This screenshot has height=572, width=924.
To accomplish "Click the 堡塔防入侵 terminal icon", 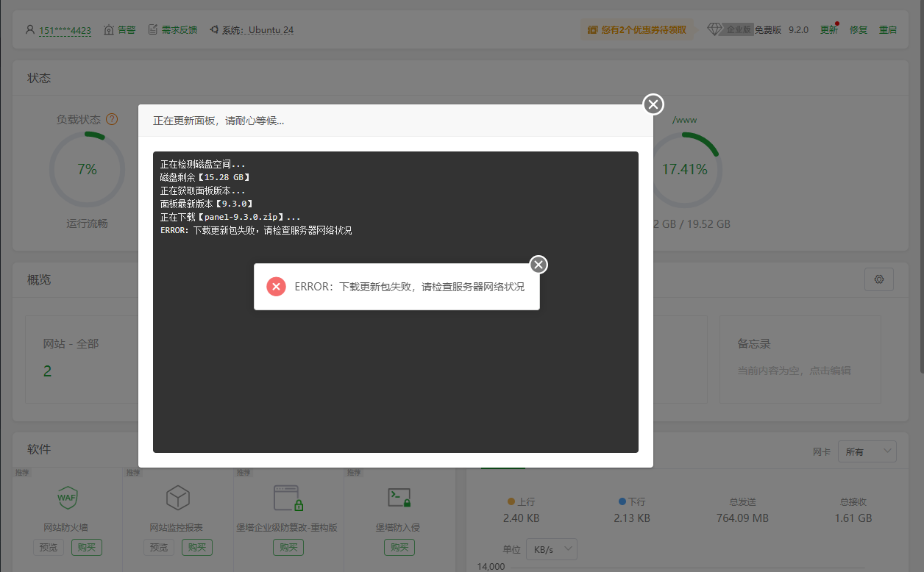I will click(398, 498).
